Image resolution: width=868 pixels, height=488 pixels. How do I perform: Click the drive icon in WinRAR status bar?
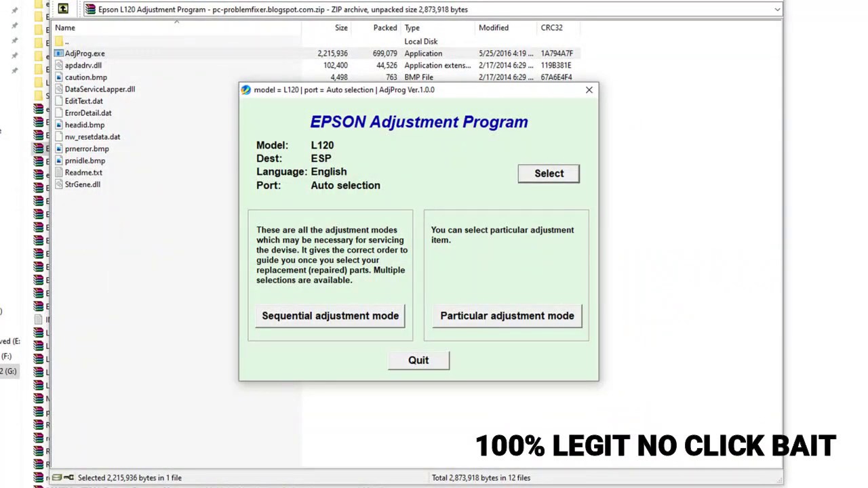click(x=58, y=478)
